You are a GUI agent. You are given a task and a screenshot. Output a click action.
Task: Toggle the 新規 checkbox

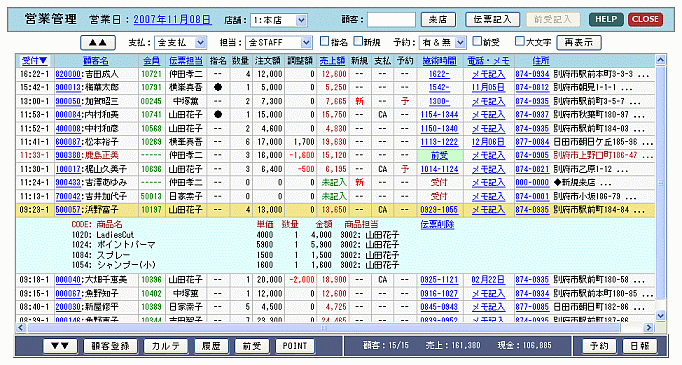[358, 41]
